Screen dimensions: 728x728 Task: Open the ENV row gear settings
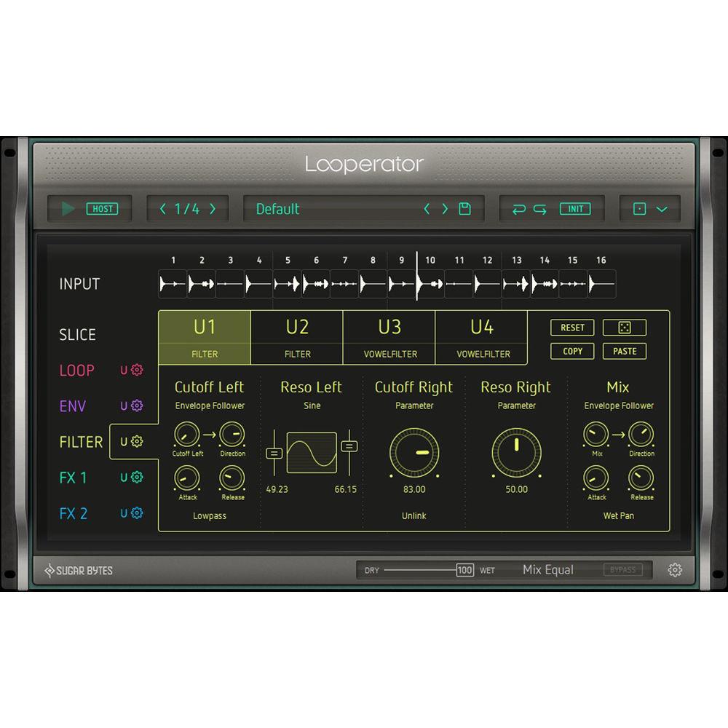click(x=137, y=405)
